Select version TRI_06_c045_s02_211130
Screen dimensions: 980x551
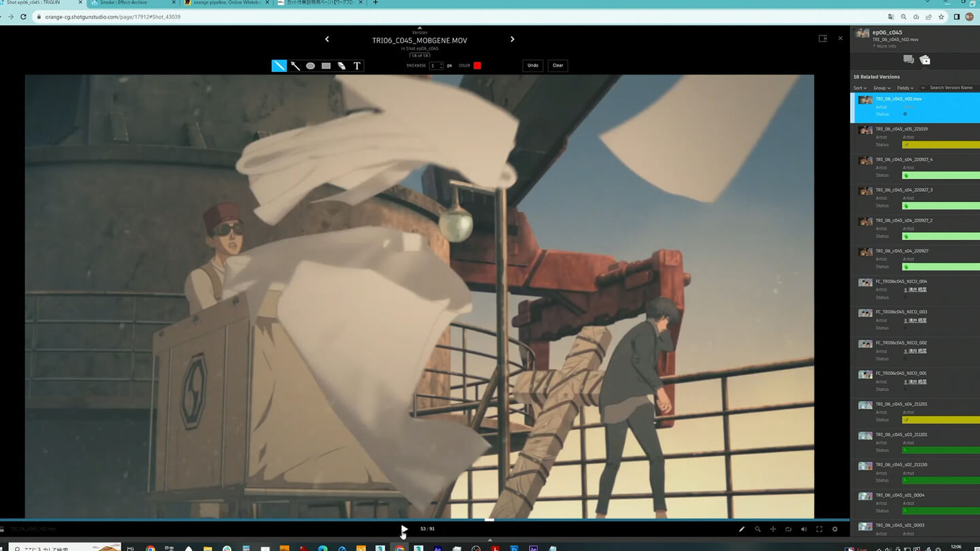[915, 473]
